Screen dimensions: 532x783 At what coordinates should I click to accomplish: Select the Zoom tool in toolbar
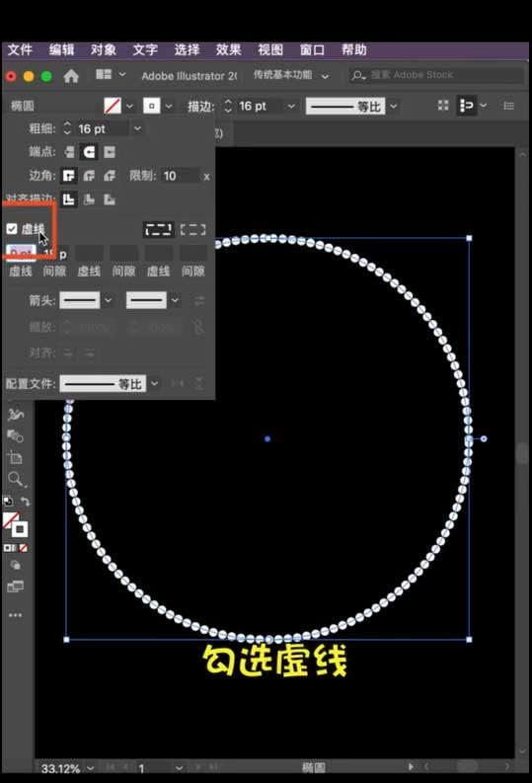click(16, 480)
